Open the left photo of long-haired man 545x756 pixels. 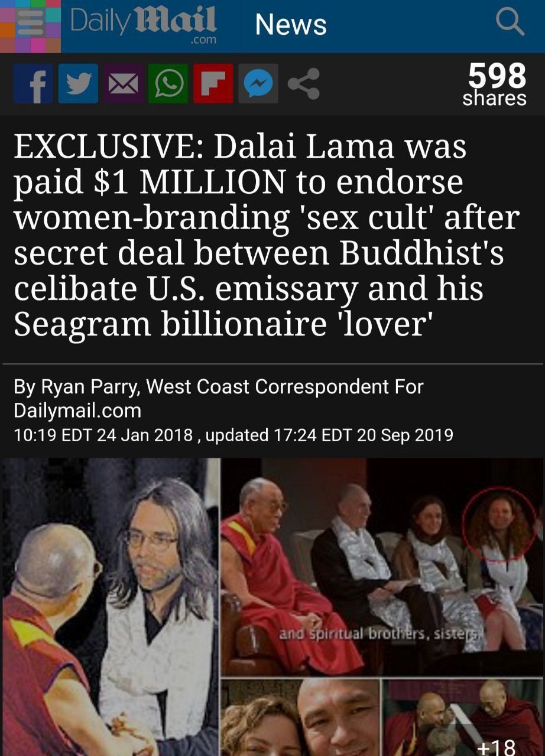point(111,607)
